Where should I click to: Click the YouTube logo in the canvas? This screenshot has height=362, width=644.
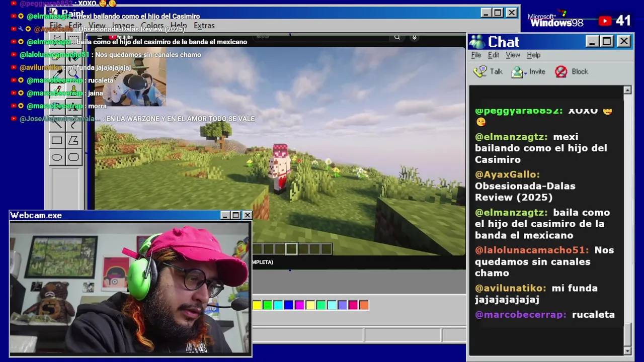[121, 38]
